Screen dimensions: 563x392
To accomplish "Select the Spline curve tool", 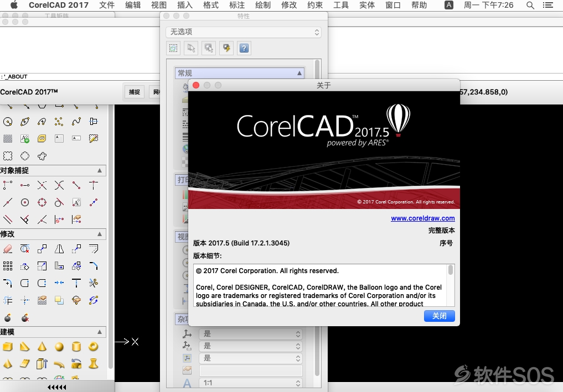I will tap(76, 122).
